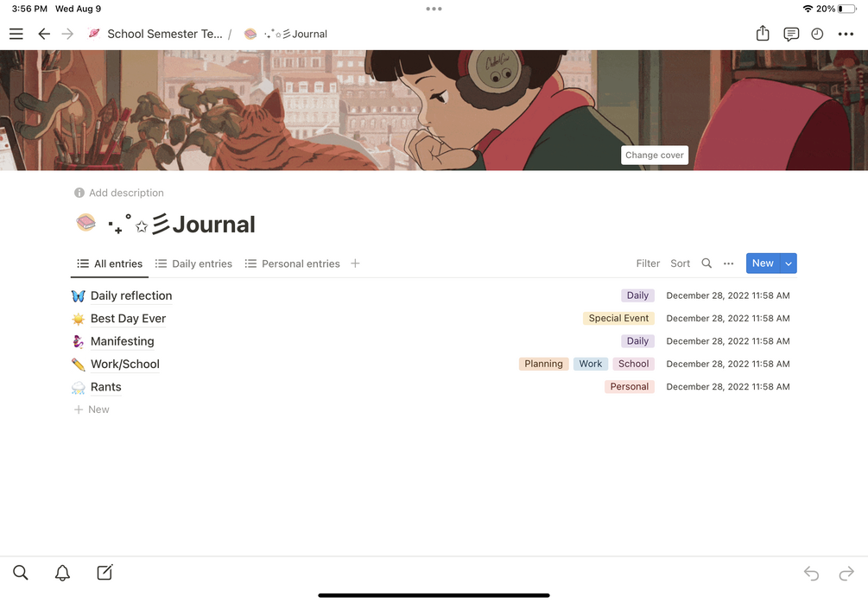Click the date on Best Day Ever row
Image resolution: width=868 pixels, height=603 pixels.
(x=728, y=319)
